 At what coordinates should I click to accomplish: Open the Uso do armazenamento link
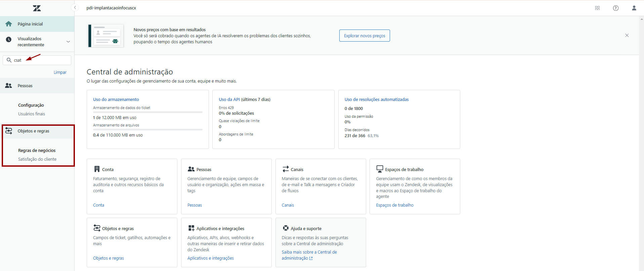(116, 99)
